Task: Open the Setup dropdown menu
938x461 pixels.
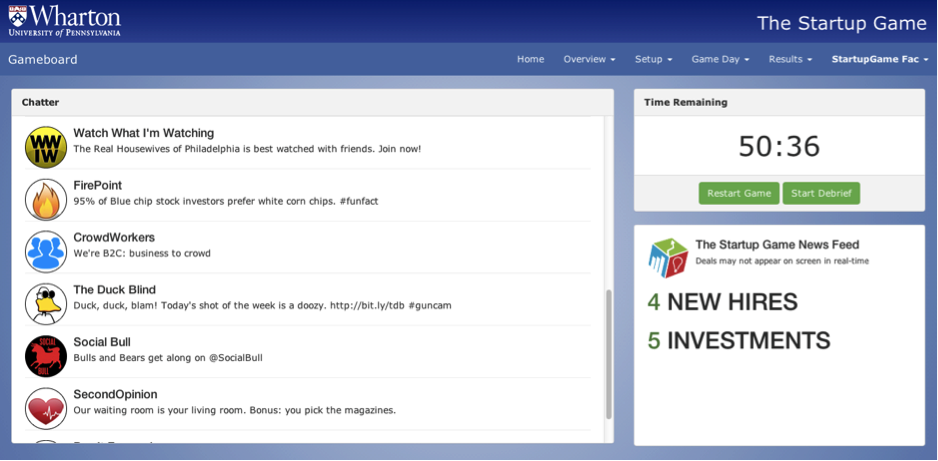Action: (x=653, y=59)
